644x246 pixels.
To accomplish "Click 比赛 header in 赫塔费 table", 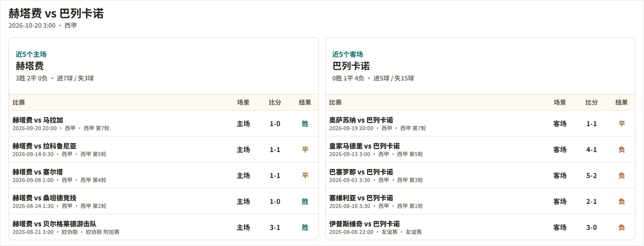I will click(19, 102).
